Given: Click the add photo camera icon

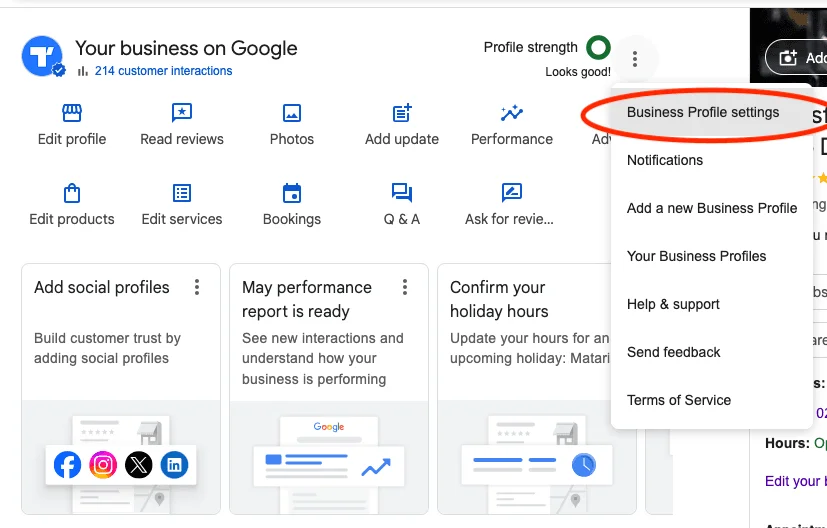Looking at the screenshot, I should pos(788,57).
